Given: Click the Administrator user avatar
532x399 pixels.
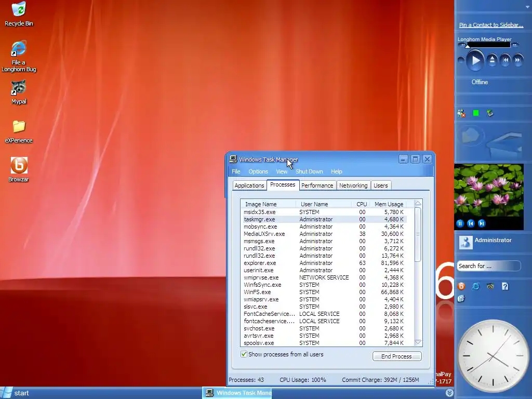Looking at the screenshot, I should (466, 242).
